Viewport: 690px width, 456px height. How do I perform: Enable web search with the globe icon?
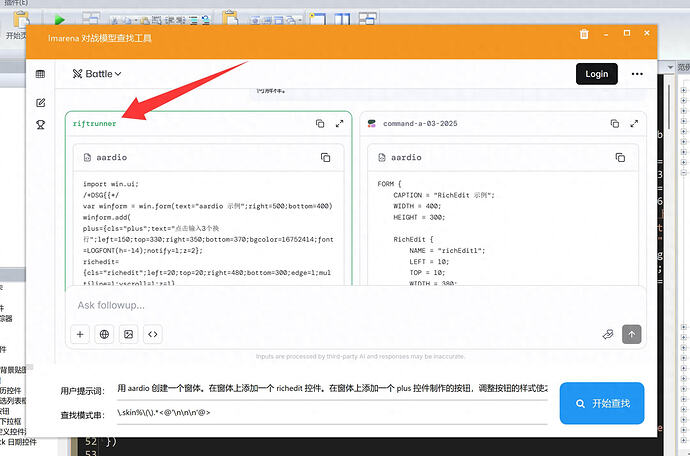point(104,335)
